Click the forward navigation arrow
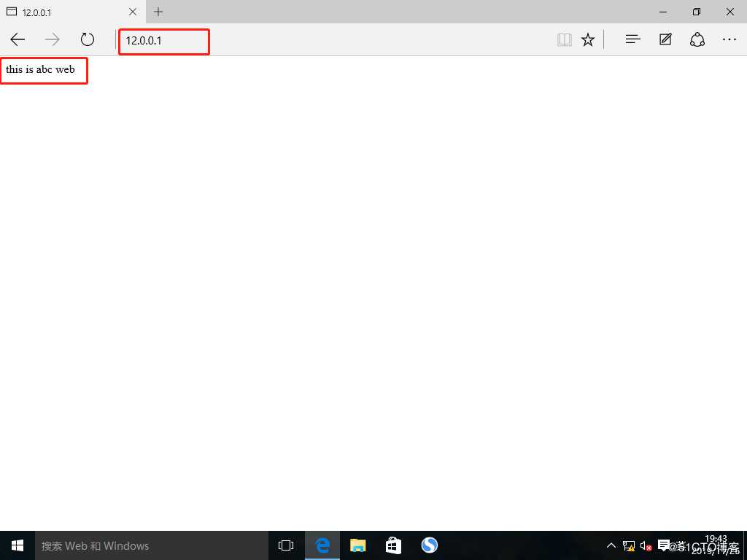747x560 pixels. point(53,39)
